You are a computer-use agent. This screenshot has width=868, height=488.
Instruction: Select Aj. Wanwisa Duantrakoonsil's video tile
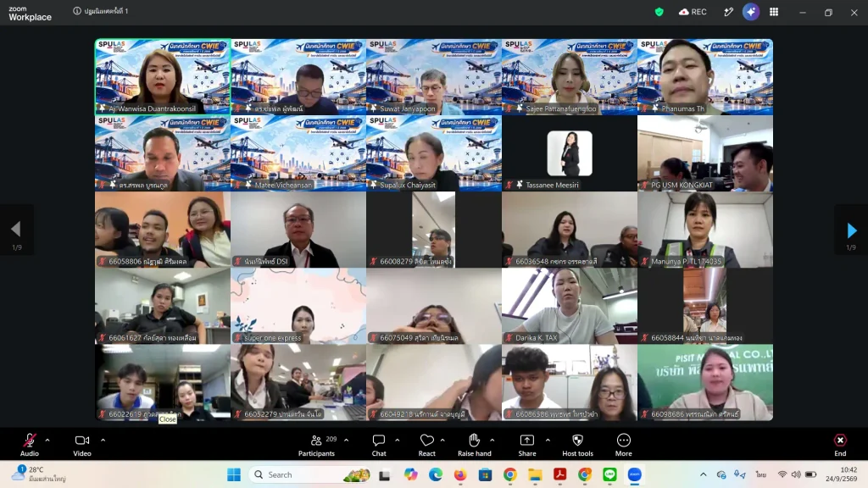(163, 77)
